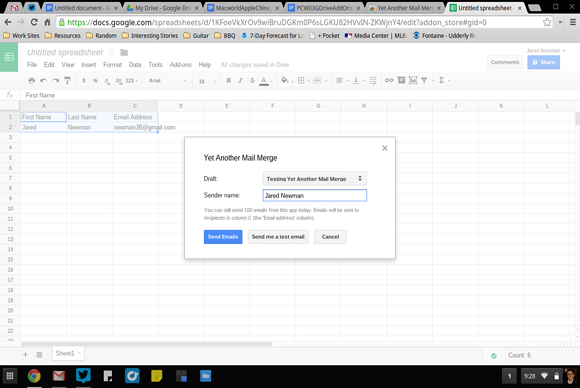Open Gmail from the taskbar shelf

coord(59,376)
